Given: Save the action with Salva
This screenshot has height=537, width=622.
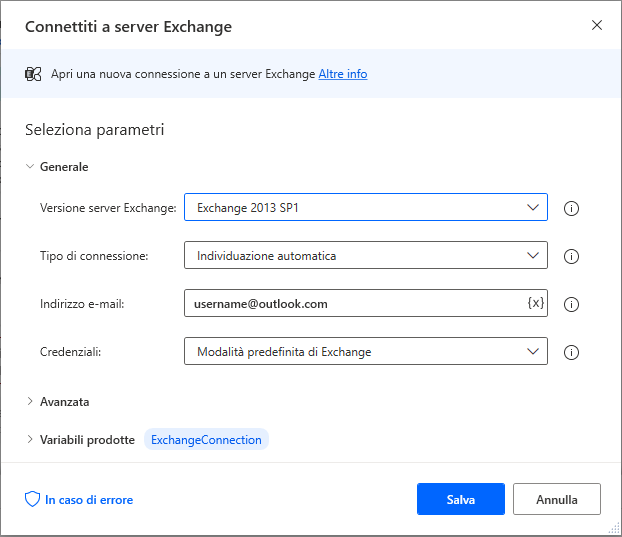Looking at the screenshot, I should pyautogui.click(x=461, y=499).
